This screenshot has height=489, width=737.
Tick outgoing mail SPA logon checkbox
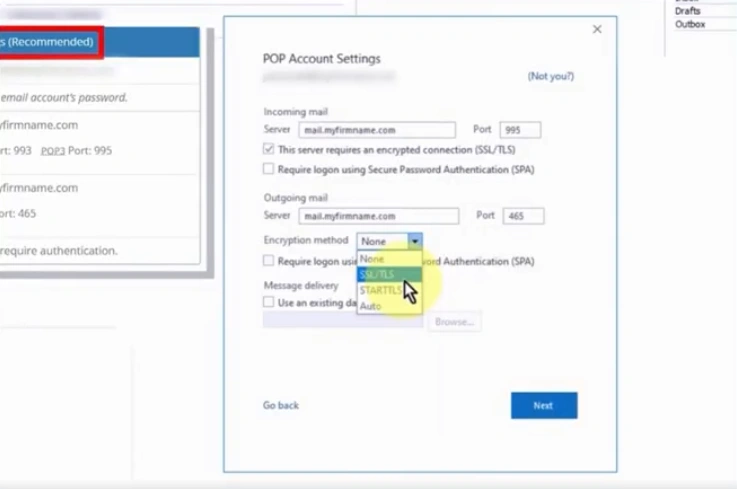coord(269,261)
